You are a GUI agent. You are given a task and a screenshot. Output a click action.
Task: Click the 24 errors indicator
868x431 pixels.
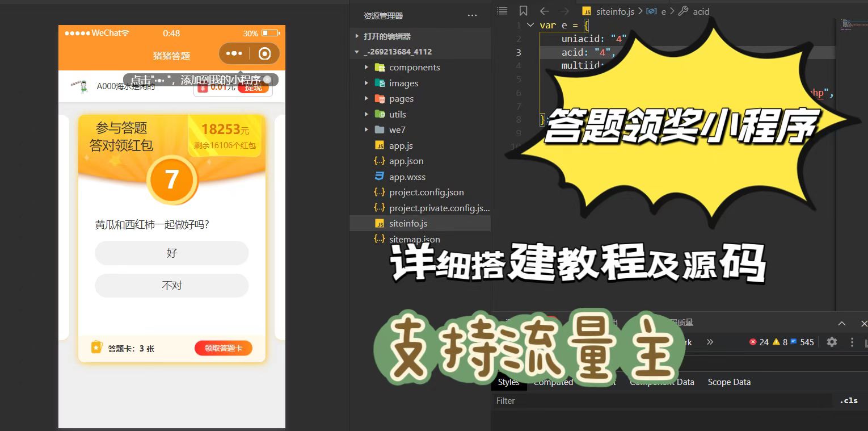(x=759, y=342)
